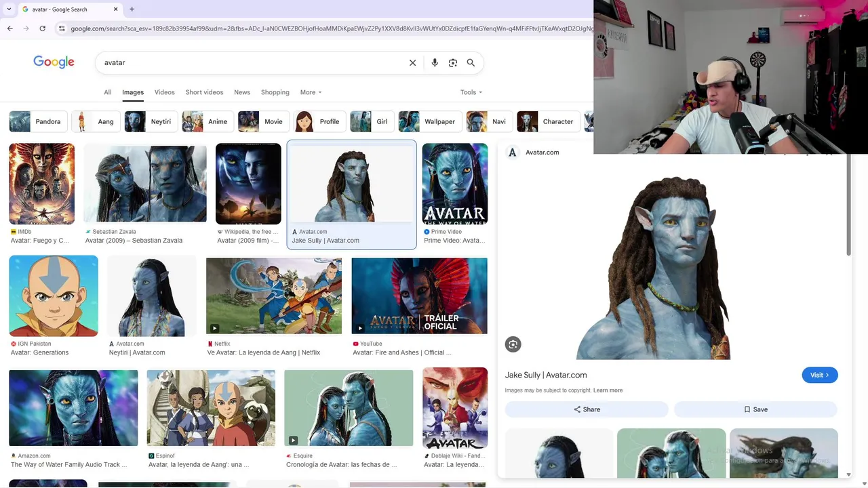Save the Jake Sully image

pos(755,409)
